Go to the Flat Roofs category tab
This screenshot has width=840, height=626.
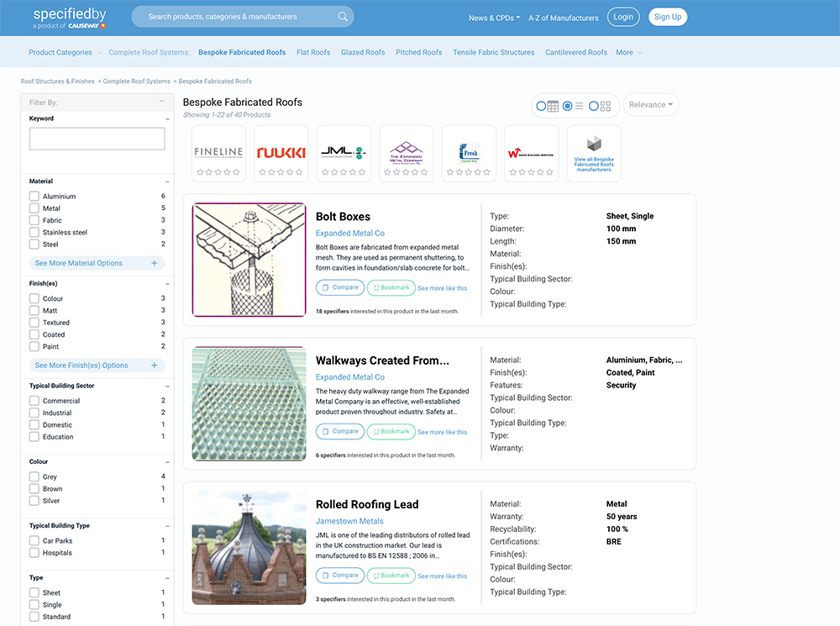[313, 52]
